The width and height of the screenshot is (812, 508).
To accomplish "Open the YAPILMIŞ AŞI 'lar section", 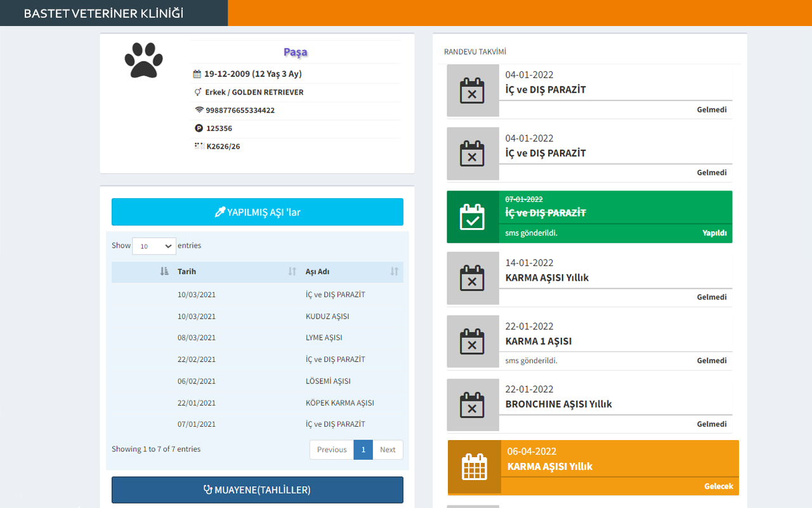I will tap(258, 212).
